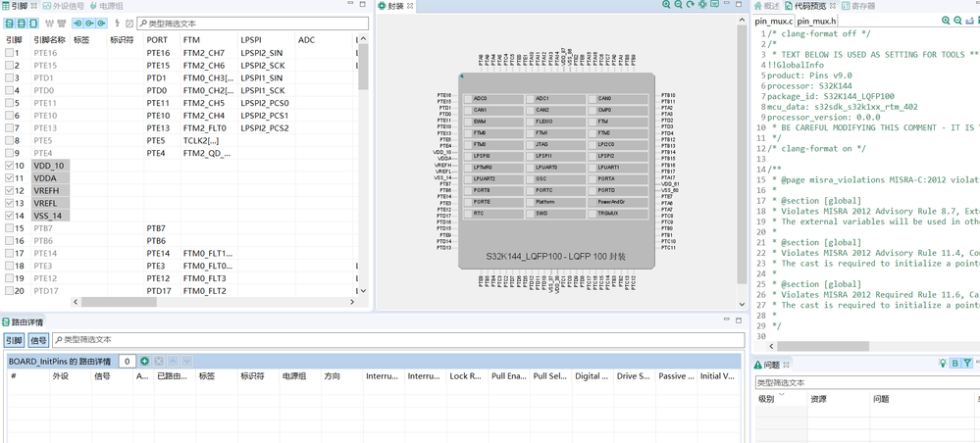Expand the FTM0_CH2 signal list for PTD0
The height and width of the screenshot is (443, 980).
(208, 90)
